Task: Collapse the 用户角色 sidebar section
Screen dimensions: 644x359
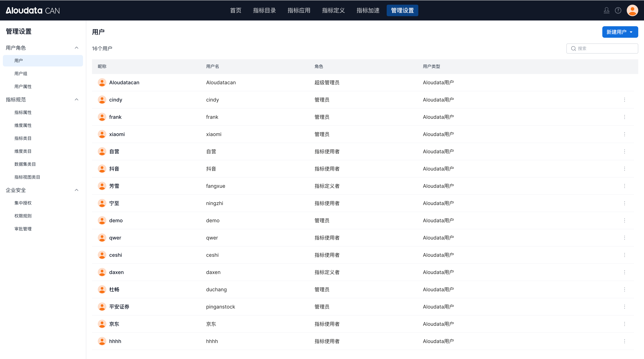Action: point(77,48)
